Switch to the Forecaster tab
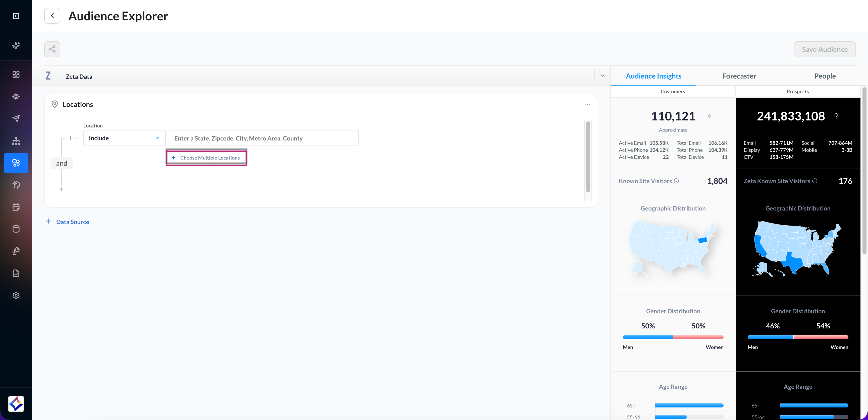This screenshot has width=868, height=420. click(x=739, y=76)
